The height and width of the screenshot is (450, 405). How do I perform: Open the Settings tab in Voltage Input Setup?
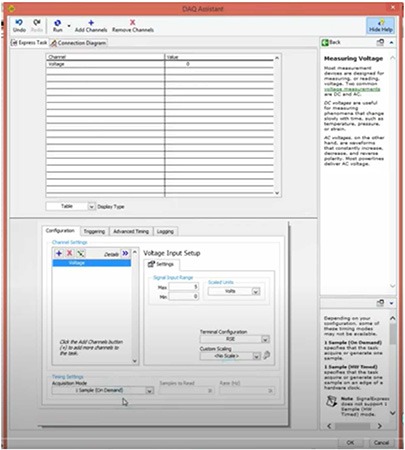(161, 264)
